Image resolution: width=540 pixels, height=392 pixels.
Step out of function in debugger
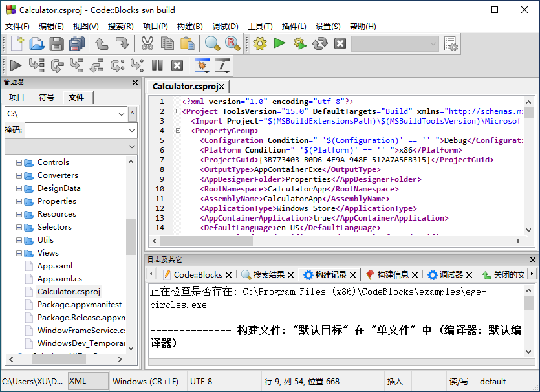96,65
